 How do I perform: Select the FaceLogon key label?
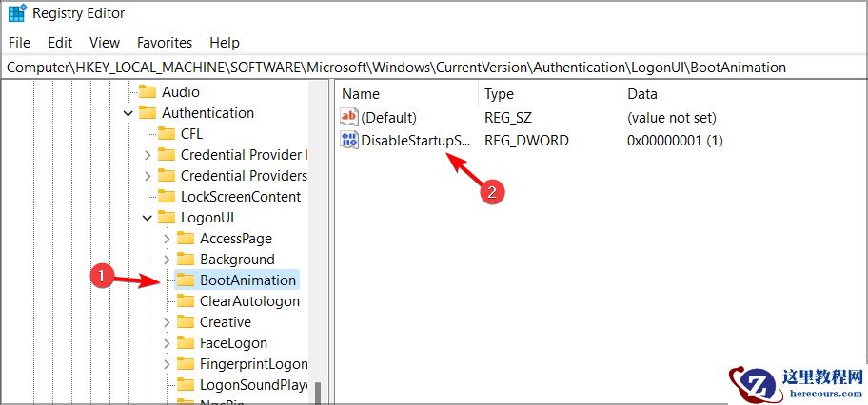[x=233, y=343]
